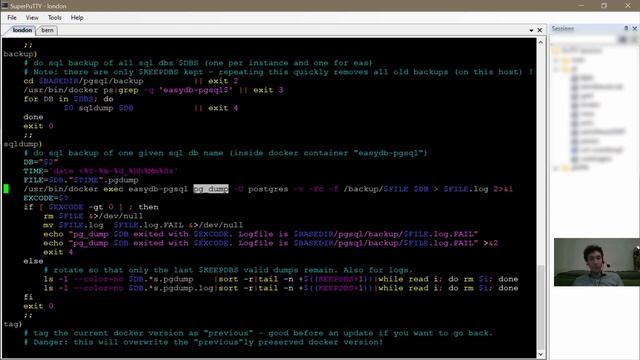640x360 pixels.
Task: Click the terminal scrollbar up arrow
Action: (540, 42)
